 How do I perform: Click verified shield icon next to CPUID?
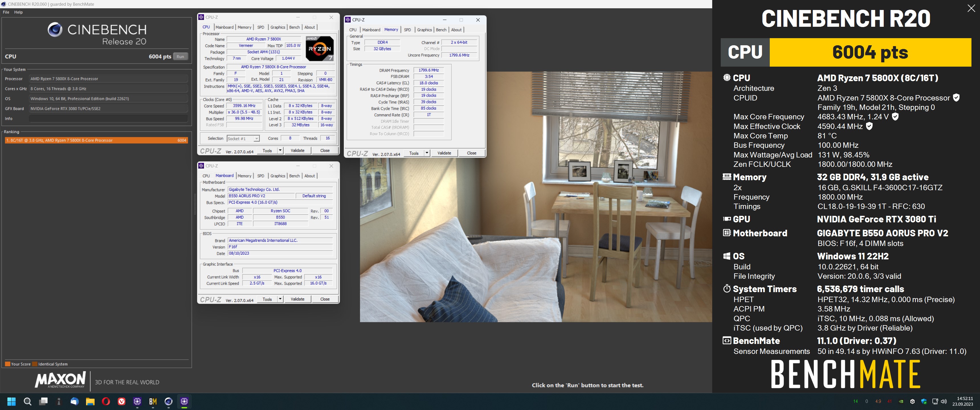956,98
